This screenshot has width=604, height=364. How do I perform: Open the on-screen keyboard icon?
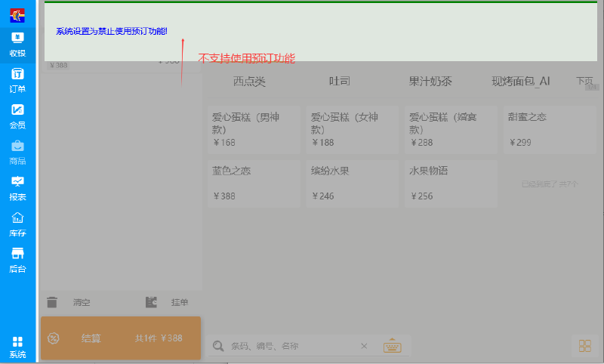392,345
